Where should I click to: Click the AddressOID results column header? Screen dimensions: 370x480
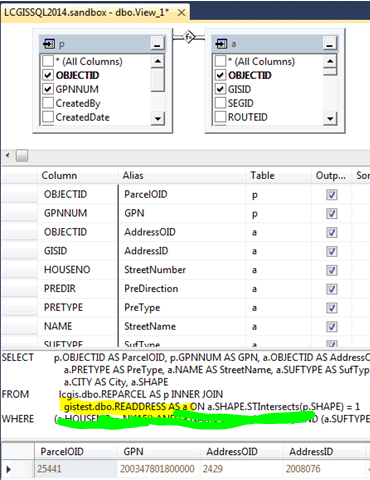coord(242,452)
